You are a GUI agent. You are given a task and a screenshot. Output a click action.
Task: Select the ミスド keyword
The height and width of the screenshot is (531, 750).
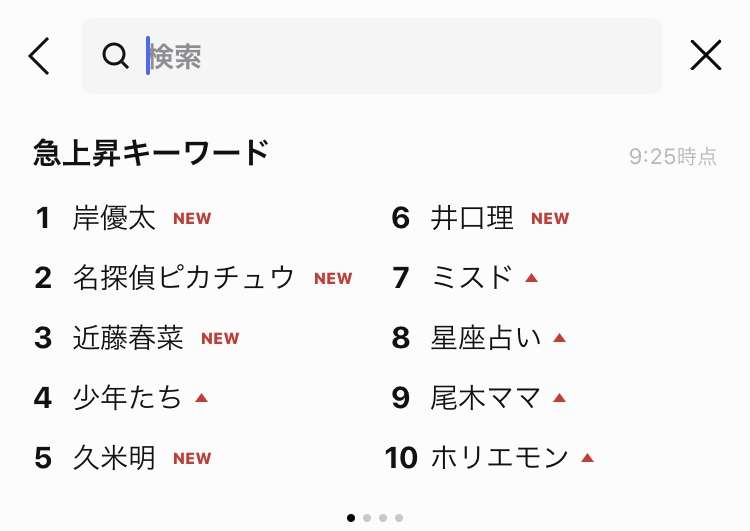tap(472, 278)
